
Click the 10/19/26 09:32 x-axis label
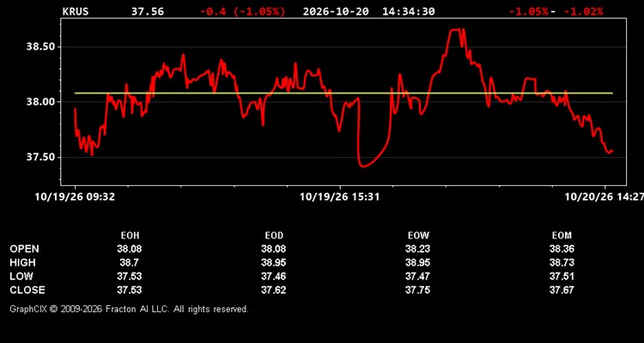point(75,197)
